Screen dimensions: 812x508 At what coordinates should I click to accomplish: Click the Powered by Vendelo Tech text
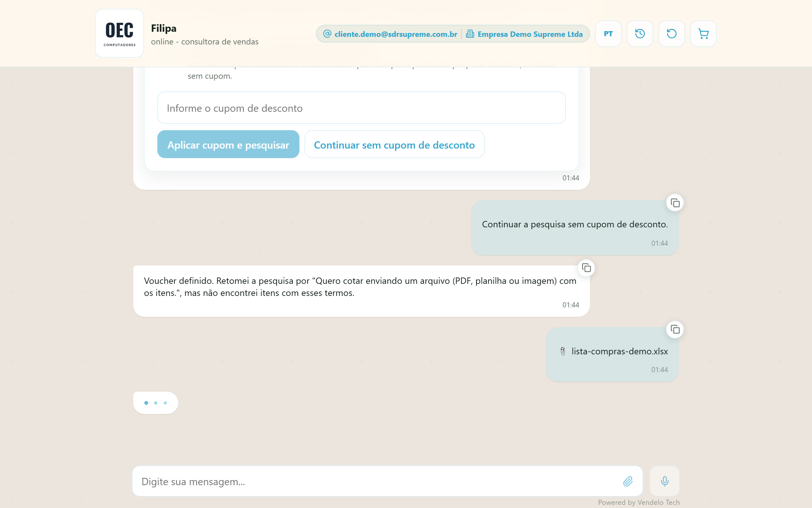[x=638, y=502]
